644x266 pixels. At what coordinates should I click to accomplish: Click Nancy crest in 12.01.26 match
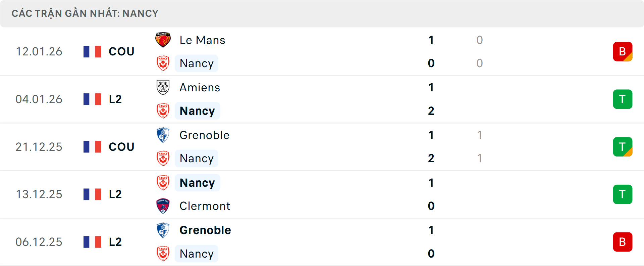tap(163, 63)
